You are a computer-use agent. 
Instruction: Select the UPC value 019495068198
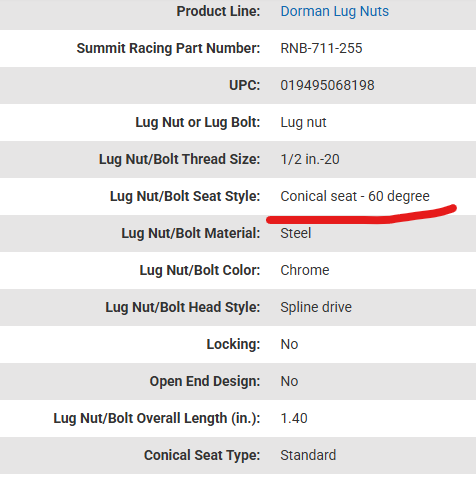tap(327, 85)
